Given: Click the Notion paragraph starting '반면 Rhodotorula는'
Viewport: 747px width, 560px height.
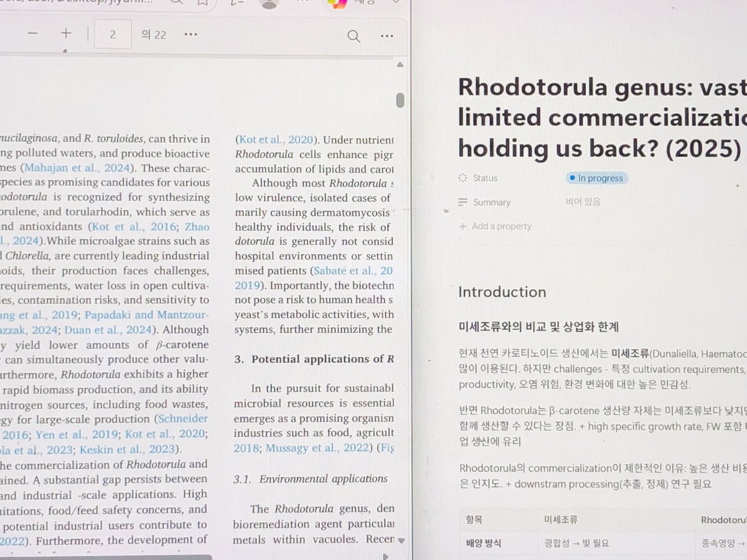Looking at the screenshot, I should (x=602, y=426).
